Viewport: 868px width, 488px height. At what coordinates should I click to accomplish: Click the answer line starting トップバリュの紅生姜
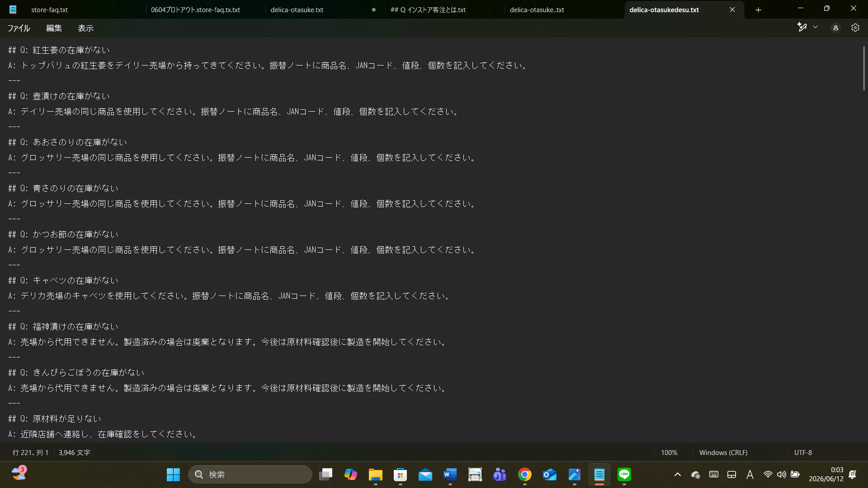tap(268, 66)
